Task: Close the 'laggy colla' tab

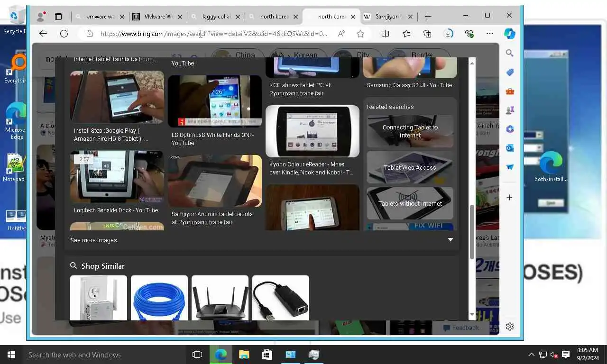Action: click(238, 17)
